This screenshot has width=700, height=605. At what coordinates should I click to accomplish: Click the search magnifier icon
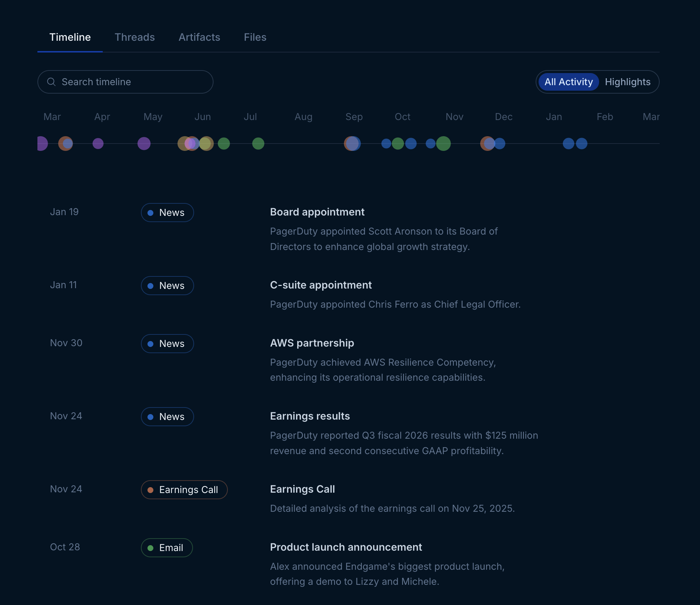click(x=51, y=82)
